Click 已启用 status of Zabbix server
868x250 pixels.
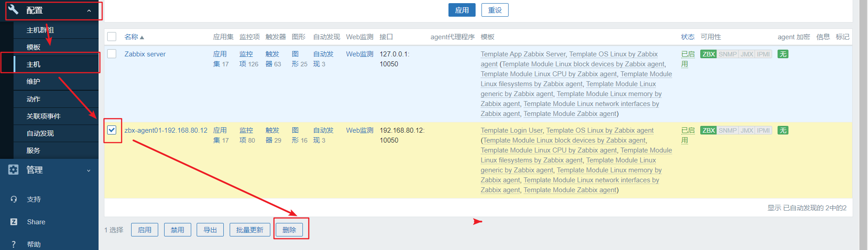click(688, 59)
